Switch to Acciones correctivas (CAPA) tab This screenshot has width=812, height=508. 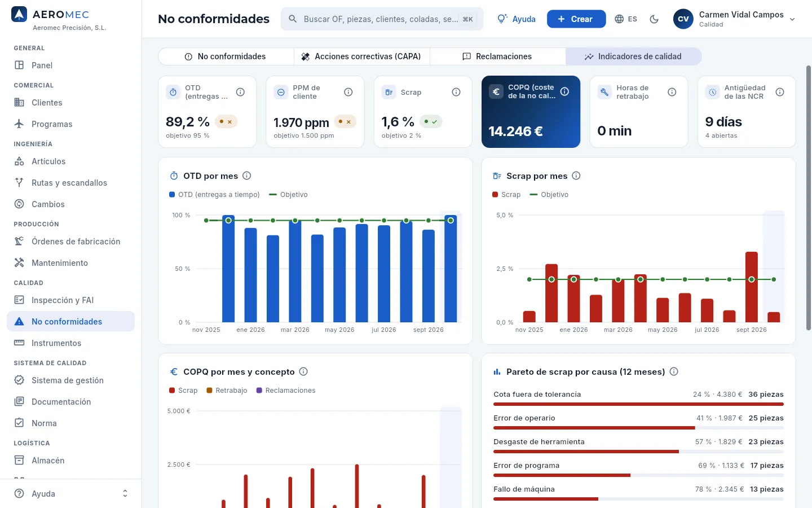(361, 56)
